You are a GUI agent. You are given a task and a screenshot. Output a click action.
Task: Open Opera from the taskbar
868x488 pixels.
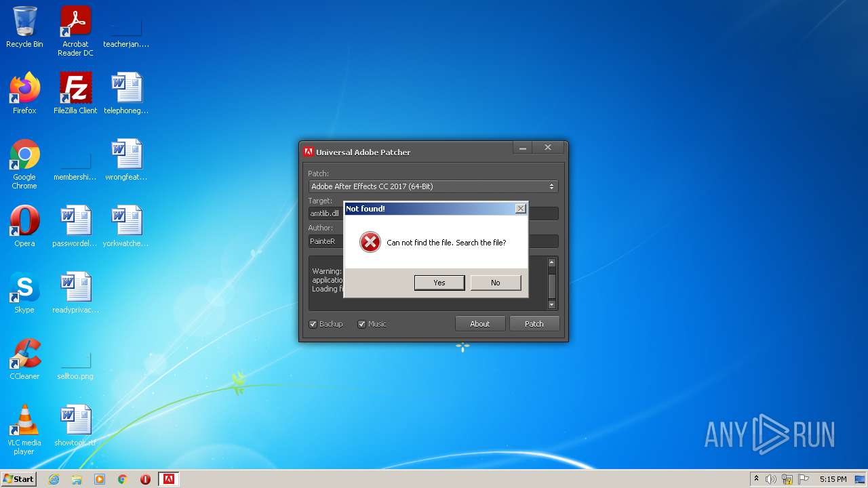click(145, 479)
